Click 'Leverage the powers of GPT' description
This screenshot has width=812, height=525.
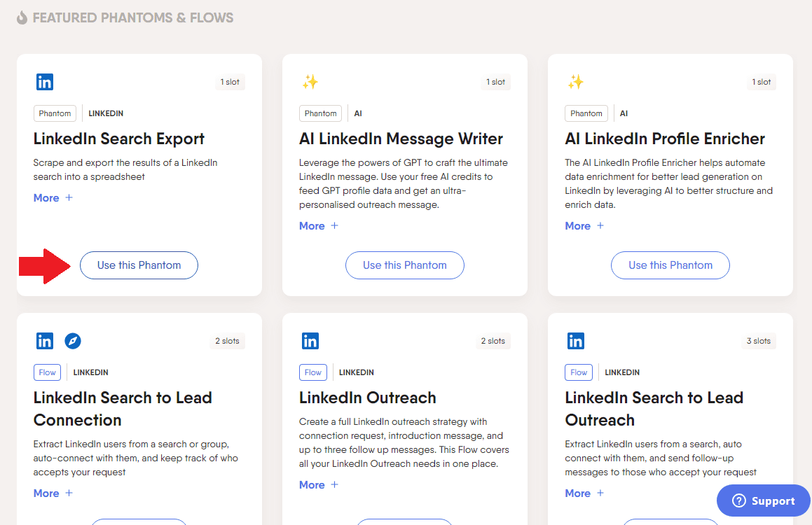(x=404, y=183)
